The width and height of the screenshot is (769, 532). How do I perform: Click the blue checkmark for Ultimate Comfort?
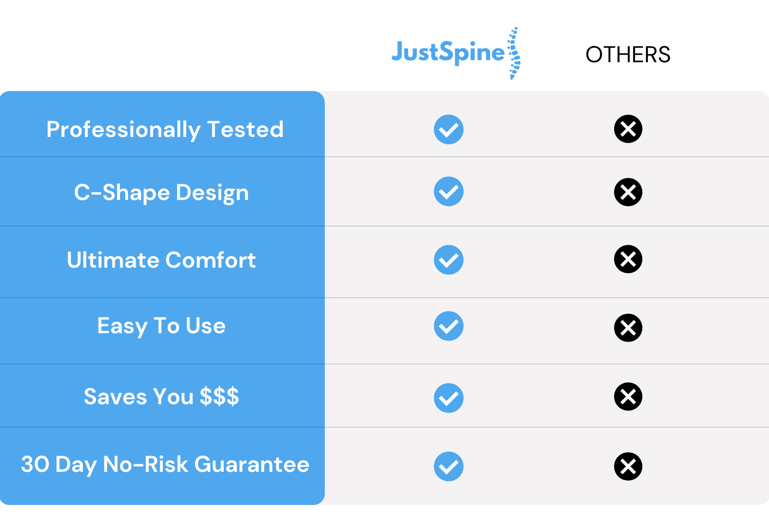(449, 260)
